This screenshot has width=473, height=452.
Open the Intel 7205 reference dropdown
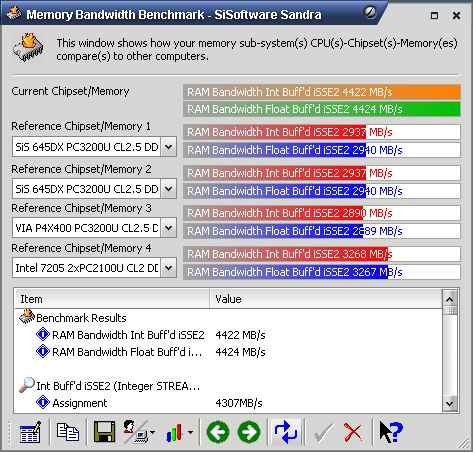pos(169,268)
